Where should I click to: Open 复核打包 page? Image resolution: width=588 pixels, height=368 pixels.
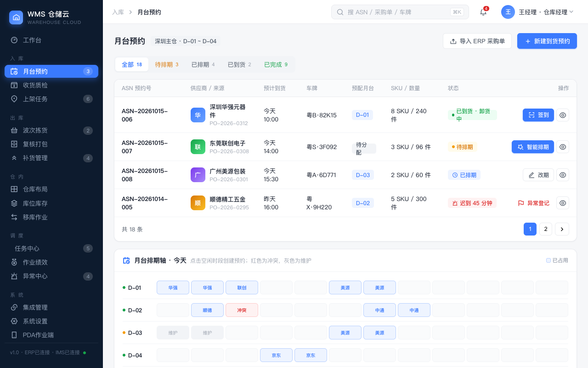coord(51,144)
